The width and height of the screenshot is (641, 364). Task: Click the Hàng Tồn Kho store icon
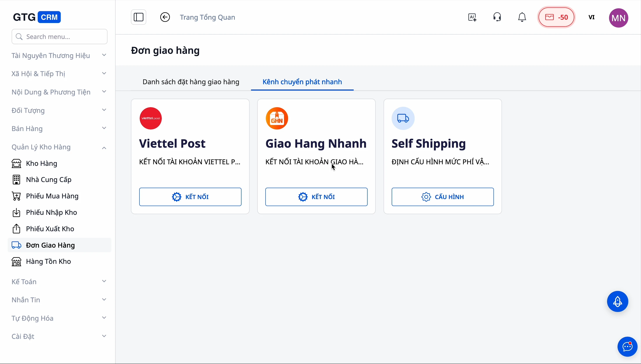pos(16,261)
